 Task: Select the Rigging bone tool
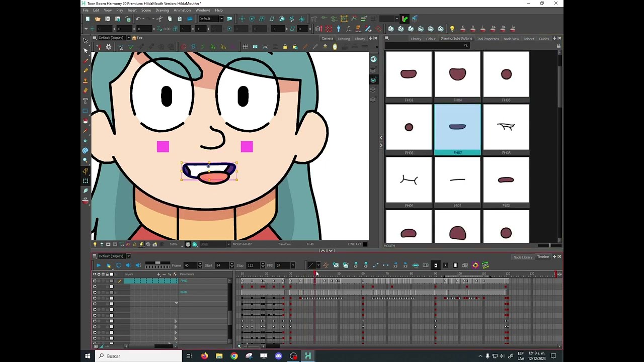[x=86, y=171]
